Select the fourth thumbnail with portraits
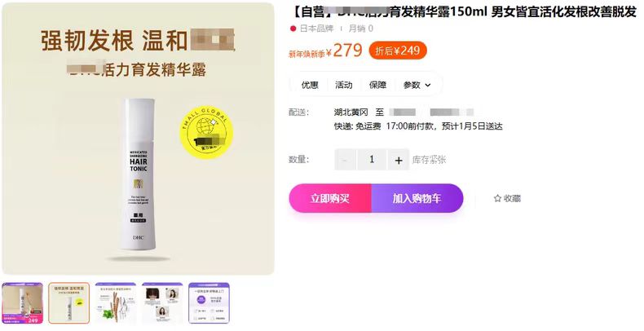This screenshot has height=331, width=644. tap(162, 303)
